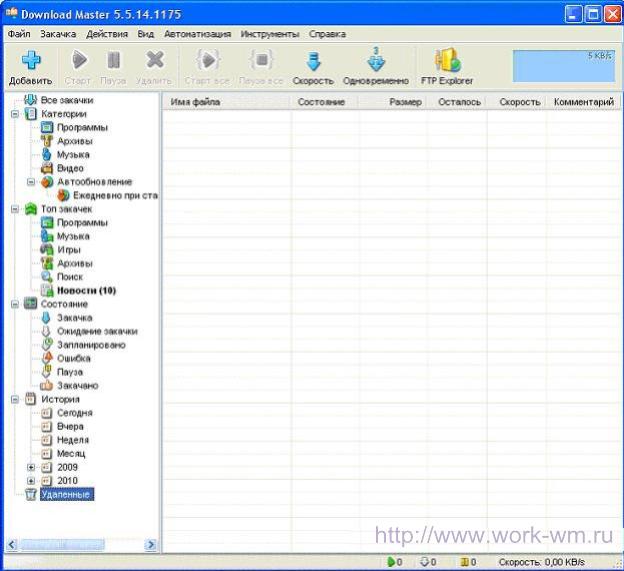Click the active downloads counter in the status bar
This screenshot has height=571, width=624.
point(394,562)
